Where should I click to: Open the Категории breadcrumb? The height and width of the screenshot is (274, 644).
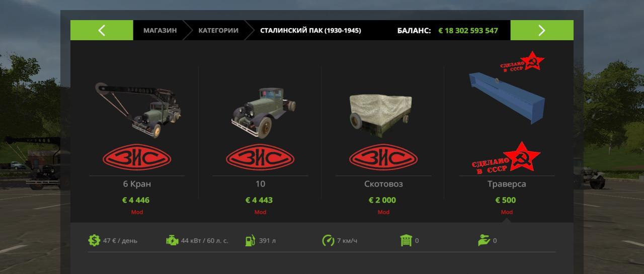[x=218, y=30]
